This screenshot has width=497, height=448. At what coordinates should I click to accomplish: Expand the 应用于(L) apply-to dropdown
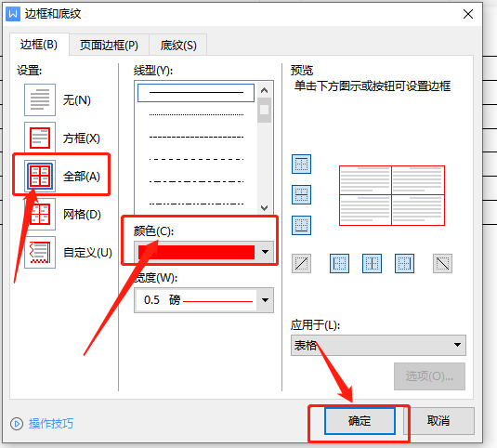378,345
